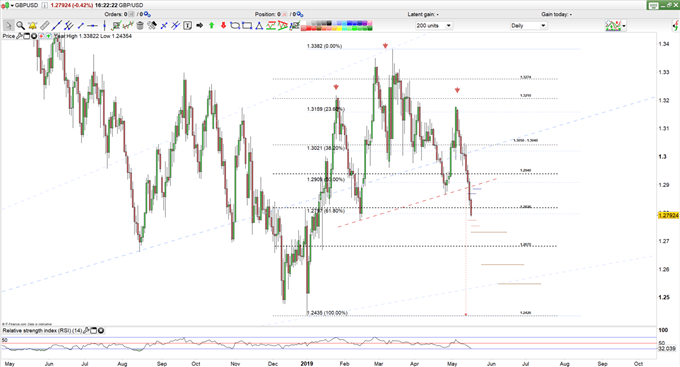Click the trash bin delete objects icon

(140, 26)
